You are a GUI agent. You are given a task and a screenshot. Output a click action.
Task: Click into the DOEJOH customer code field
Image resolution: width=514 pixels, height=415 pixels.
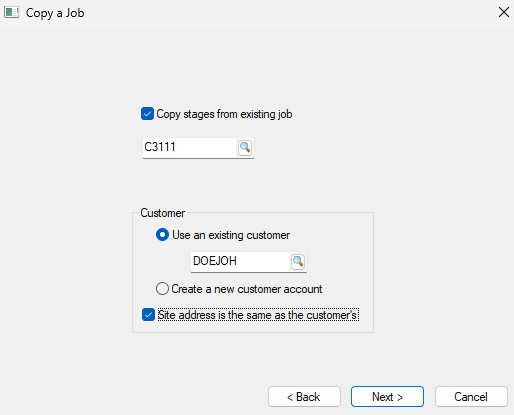pos(240,262)
